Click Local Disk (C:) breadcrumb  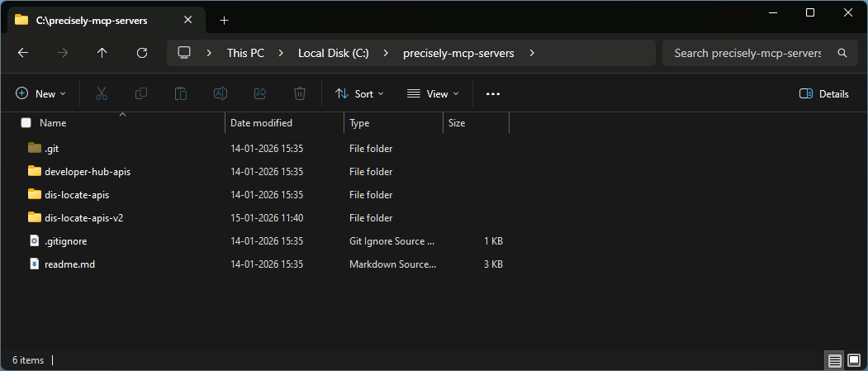[x=334, y=53]
